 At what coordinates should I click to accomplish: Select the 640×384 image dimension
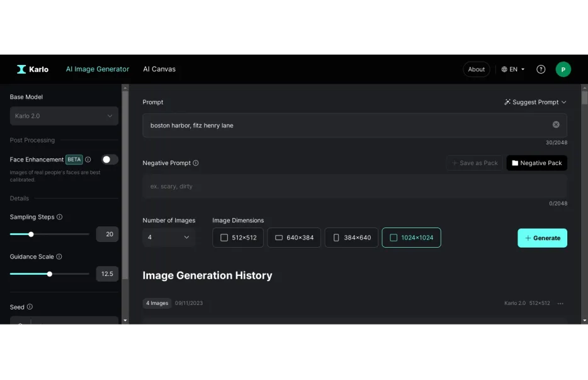point(294,238)
